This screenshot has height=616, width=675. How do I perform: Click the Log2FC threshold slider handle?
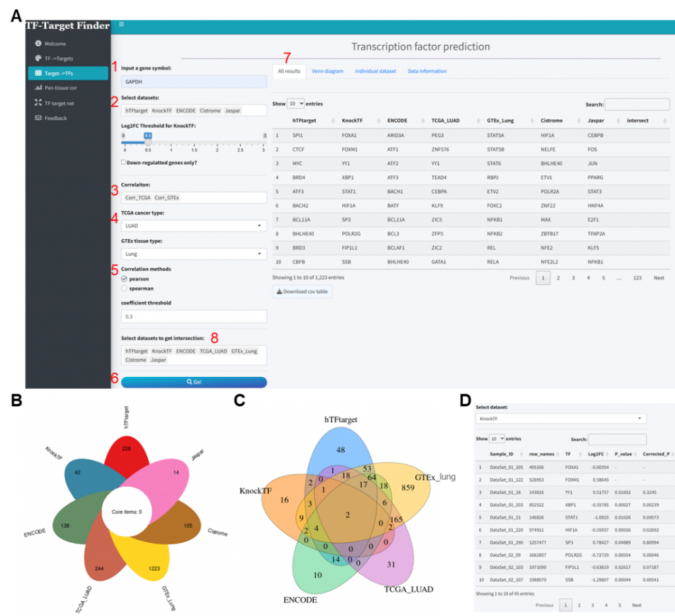click(148, 136)
